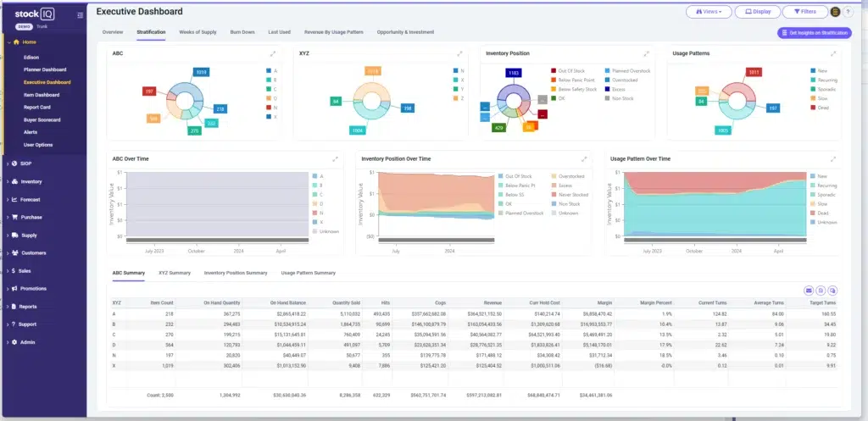The image size is (868, 421).
Task: Email the summary table via envelope icon
Action: pyautogui.click(x=809, y=290)
